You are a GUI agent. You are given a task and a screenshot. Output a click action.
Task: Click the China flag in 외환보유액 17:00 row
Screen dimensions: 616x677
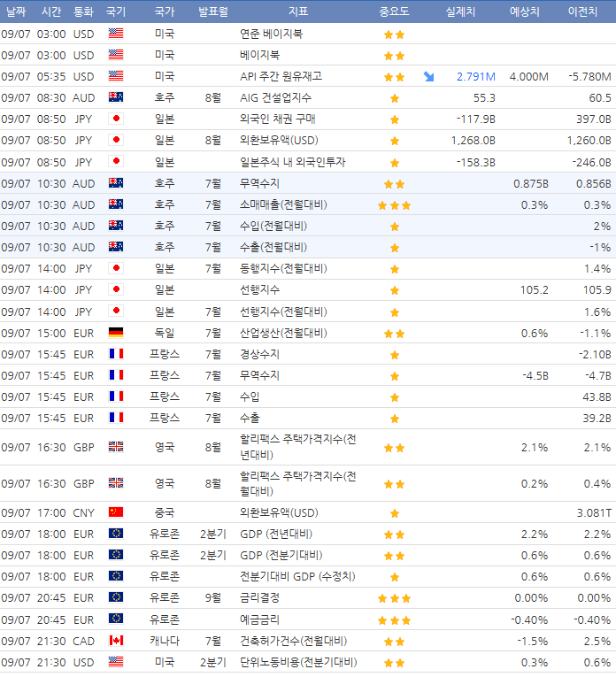click(x=116, y=512)
